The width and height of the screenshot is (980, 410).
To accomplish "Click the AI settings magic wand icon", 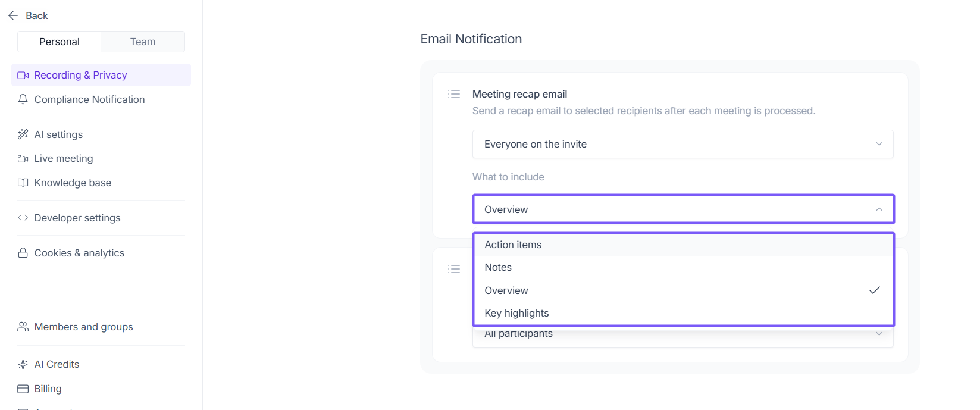I will (x=23, y=134).
